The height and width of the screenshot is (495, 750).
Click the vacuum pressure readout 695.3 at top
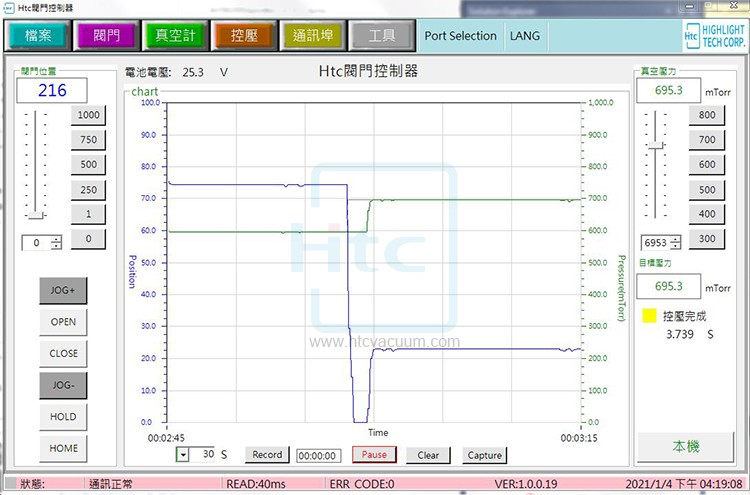pyautogui.click(x=668, y=90)
